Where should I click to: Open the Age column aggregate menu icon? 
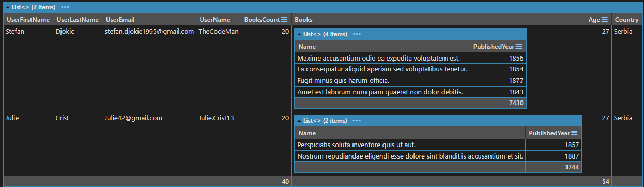605,20
